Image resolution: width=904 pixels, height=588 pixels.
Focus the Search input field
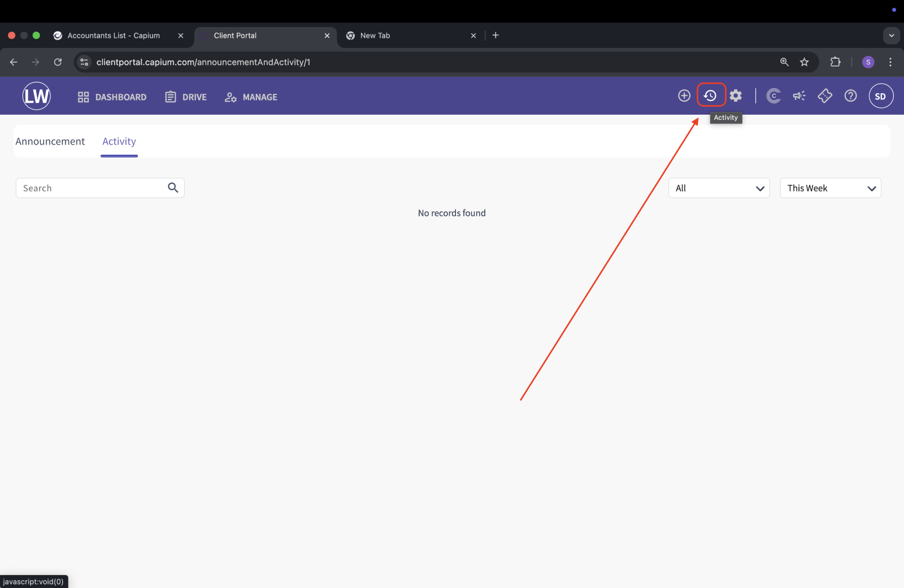100,188
